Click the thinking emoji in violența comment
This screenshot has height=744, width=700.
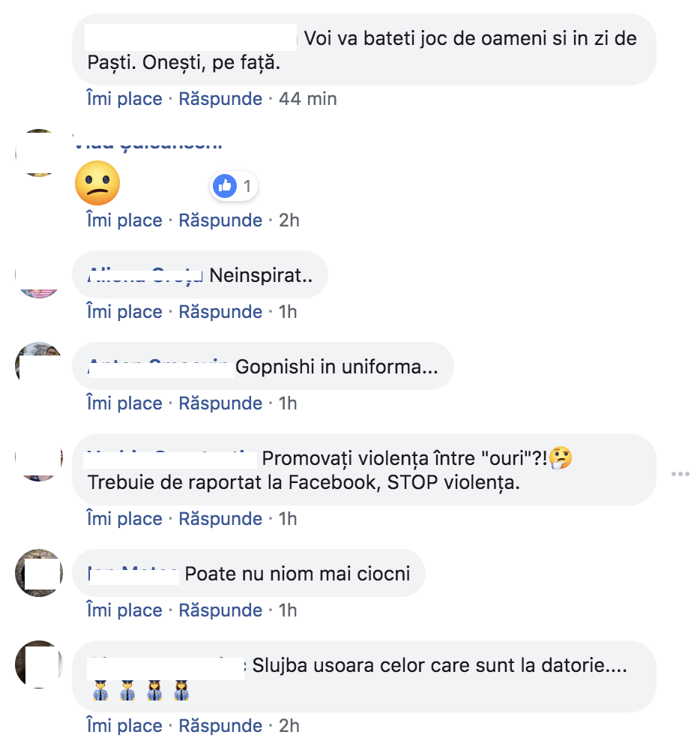(x=561, y=458)
